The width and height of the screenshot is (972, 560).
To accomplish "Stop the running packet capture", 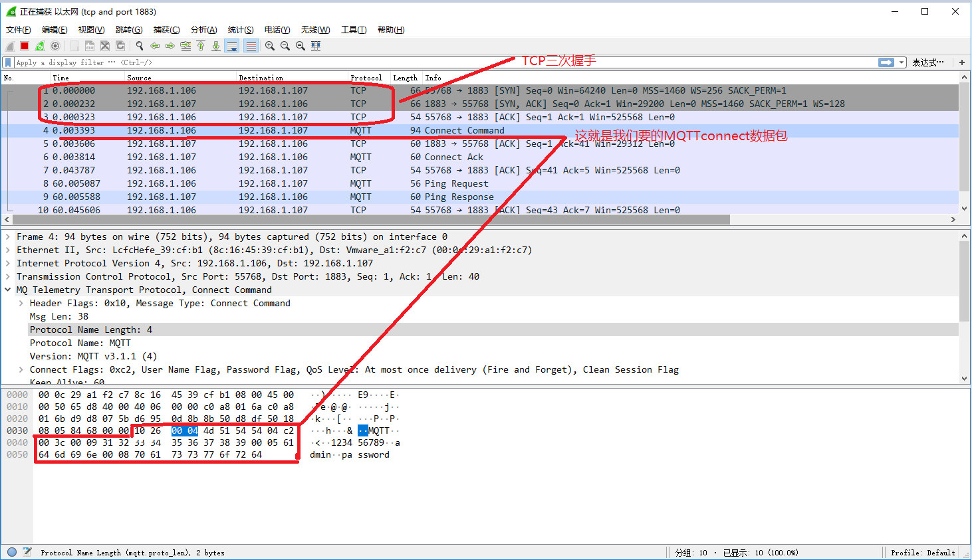I will [25, 46].
